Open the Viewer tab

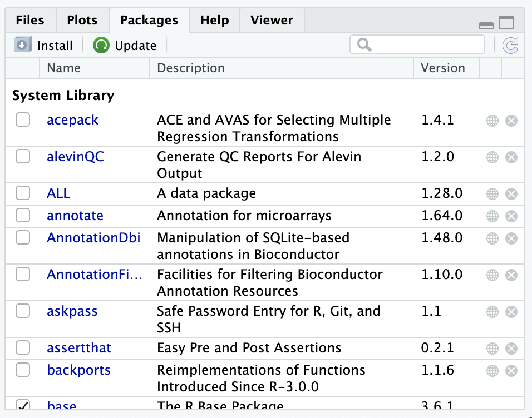coord(271,20)
